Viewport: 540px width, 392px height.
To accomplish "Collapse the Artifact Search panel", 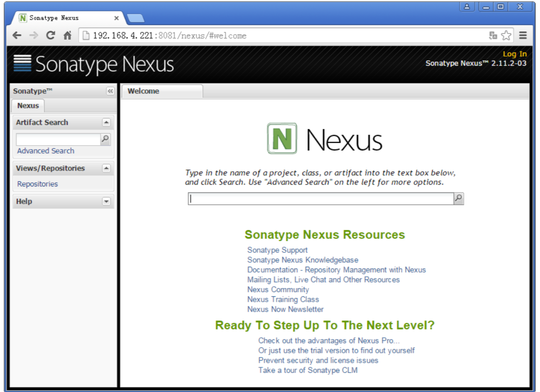I will 106,123.
